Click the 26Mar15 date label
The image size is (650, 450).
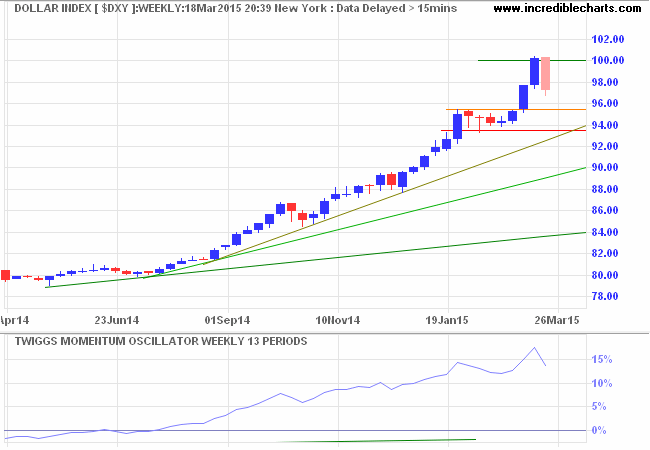point(557,320)
